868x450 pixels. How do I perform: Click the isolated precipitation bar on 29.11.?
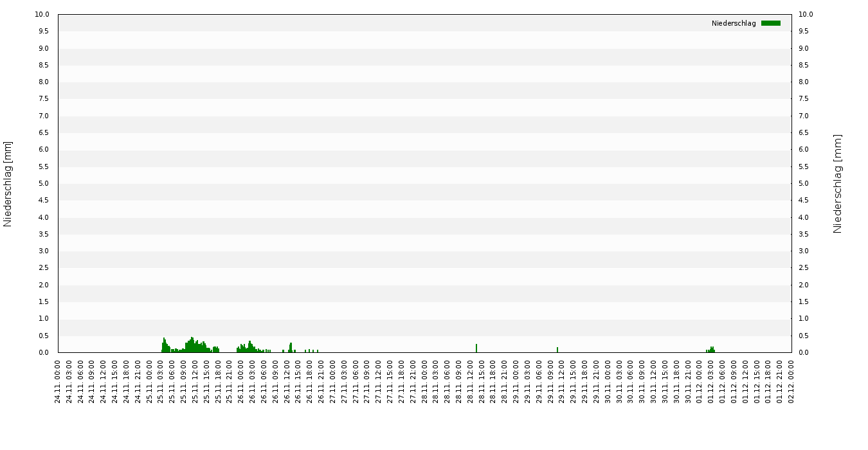(x=557, y=350)
